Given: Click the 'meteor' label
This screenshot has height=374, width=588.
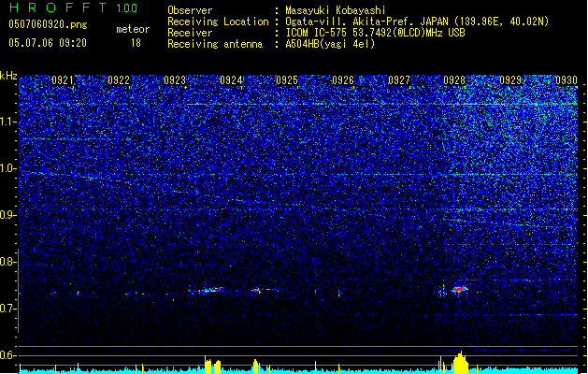Looking at the screenshot, I should tap(133, 29).
